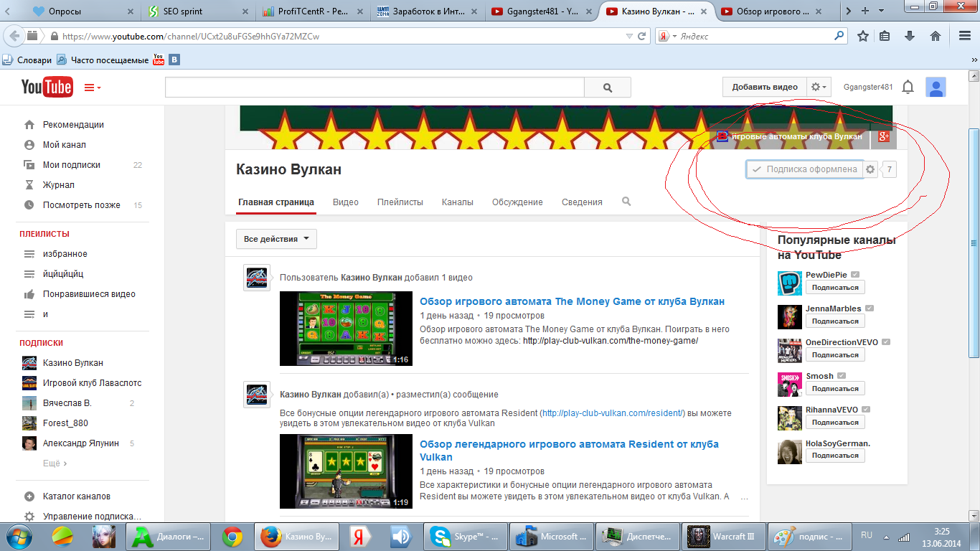The image size is (980, 551).
Task: Open Казино Вулкан subscription in sidebar
Action: click(72, 363)
